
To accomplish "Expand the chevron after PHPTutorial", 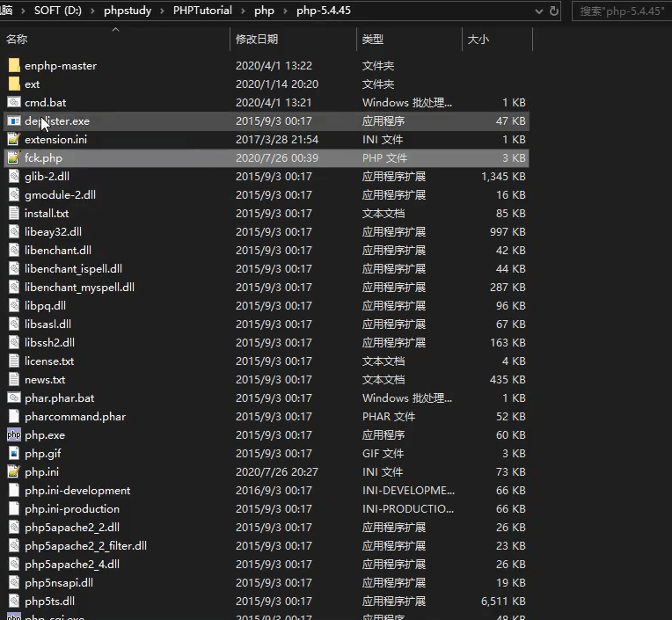I will point(243,11).
